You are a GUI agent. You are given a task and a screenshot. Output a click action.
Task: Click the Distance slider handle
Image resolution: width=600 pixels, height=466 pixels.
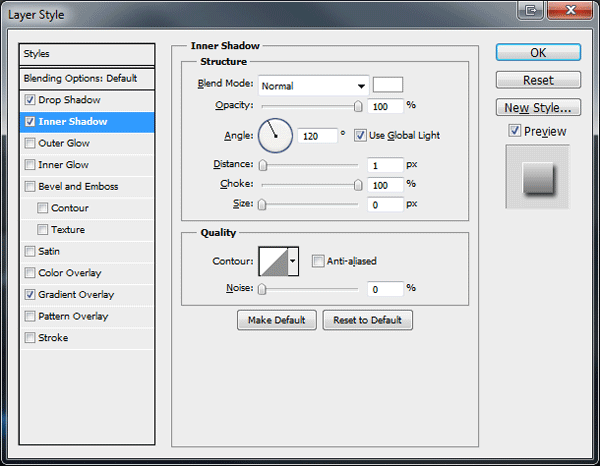coord(262,165)
